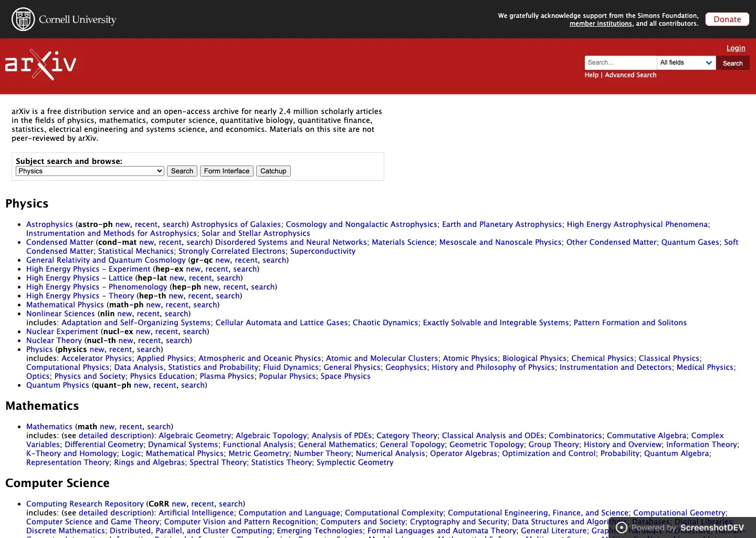The image size is (756, 538).
Task: Open the Mathematics (math) category link
Action: [x=49, y=427]
